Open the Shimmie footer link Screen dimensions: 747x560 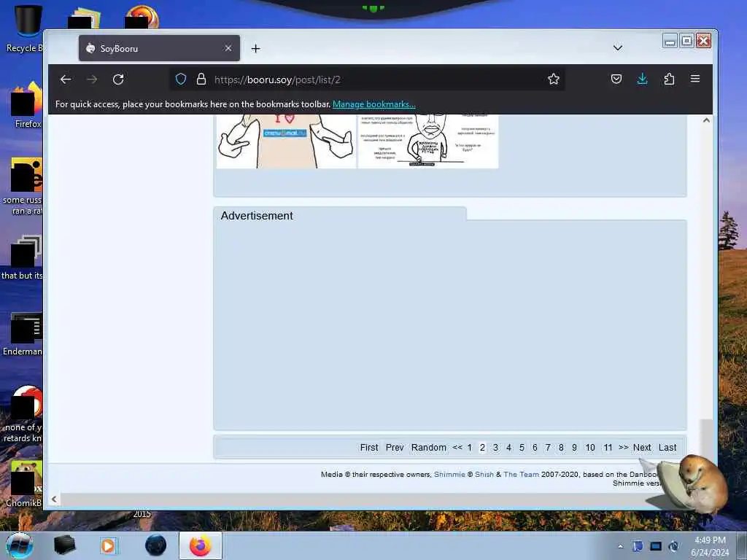point(449,474)
